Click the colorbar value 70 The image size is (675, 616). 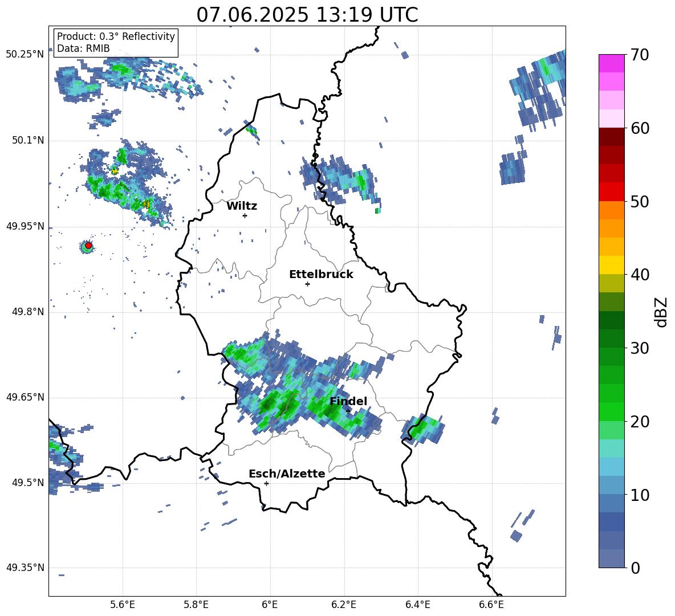pos(640,55)
